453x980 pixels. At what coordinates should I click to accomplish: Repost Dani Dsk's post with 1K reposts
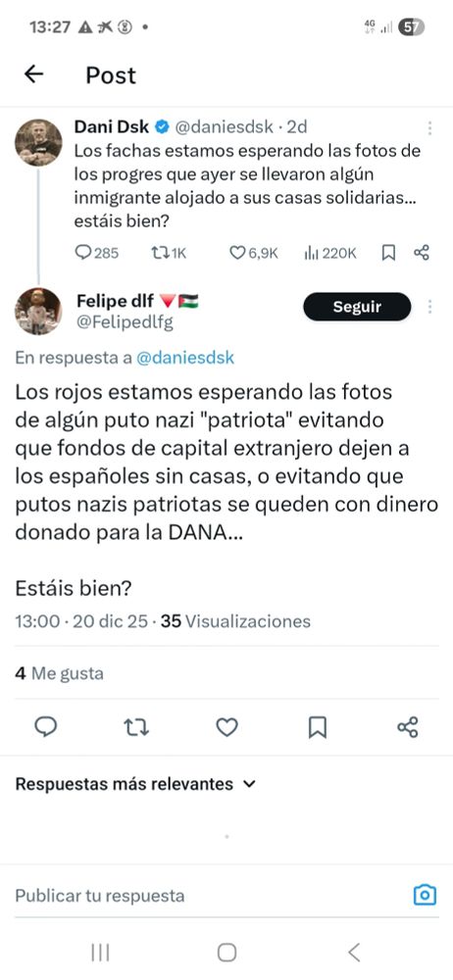pyautogui.click(x=169, y=253)
